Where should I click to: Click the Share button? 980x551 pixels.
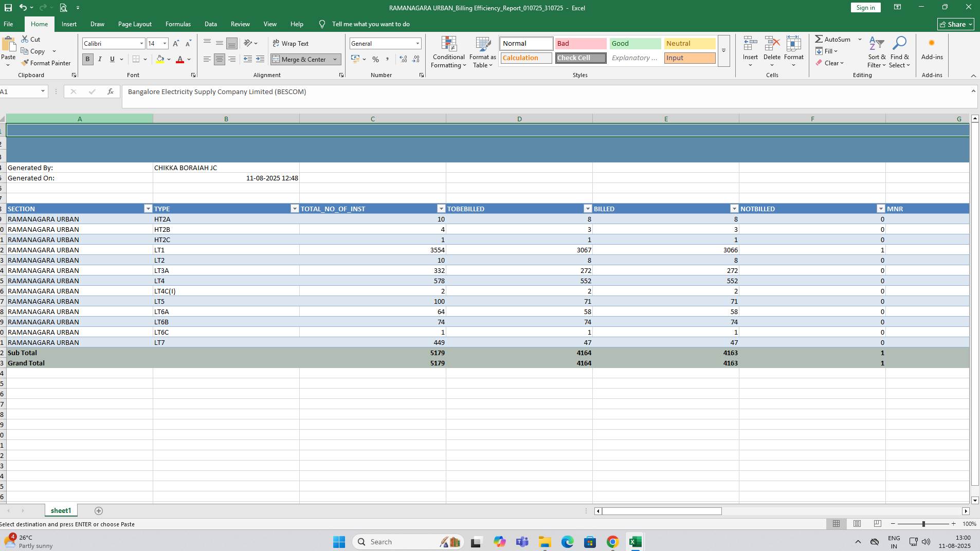[x=955, y=24]
